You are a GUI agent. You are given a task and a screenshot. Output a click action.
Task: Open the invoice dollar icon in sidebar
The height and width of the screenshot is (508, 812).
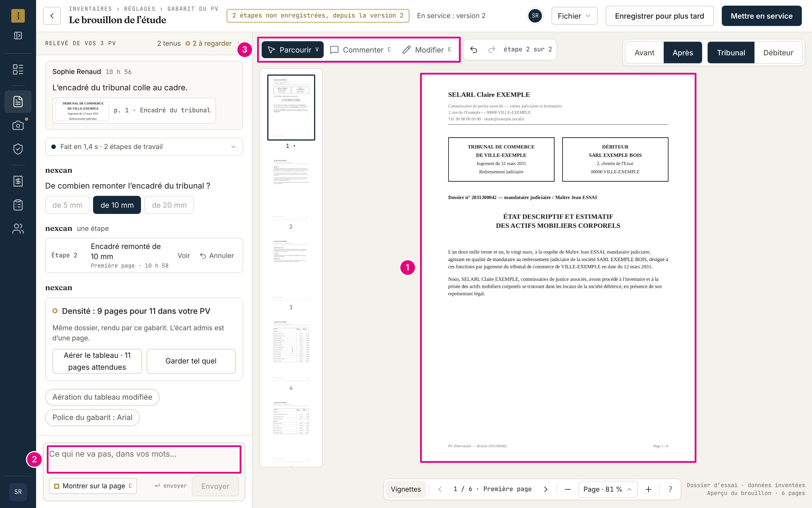[18, 181]
